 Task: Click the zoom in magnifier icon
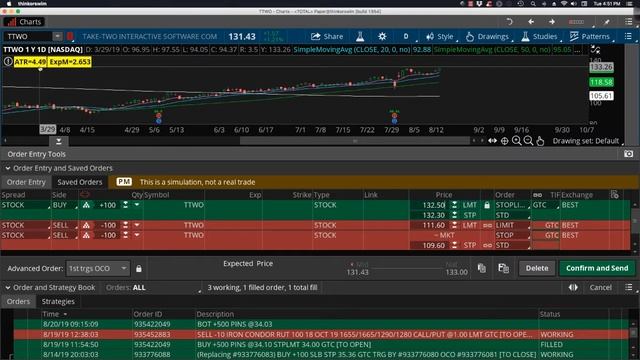[516, 141]
